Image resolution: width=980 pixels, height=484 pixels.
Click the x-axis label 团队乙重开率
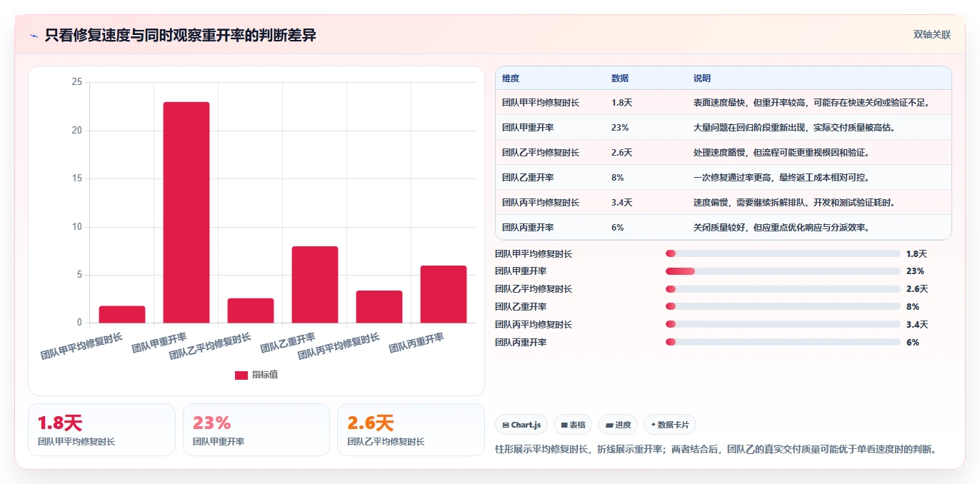(288, 343)
